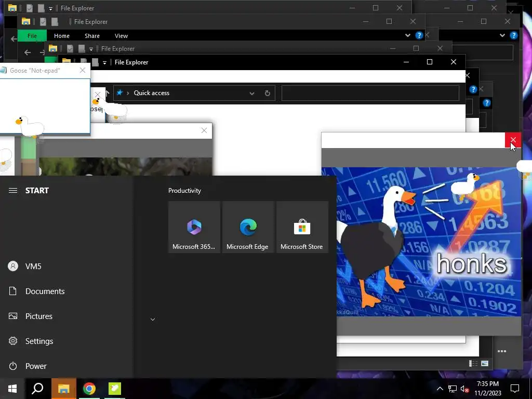Switch to the View ribbon tab
532x399 pixels.
coord(121,36)
